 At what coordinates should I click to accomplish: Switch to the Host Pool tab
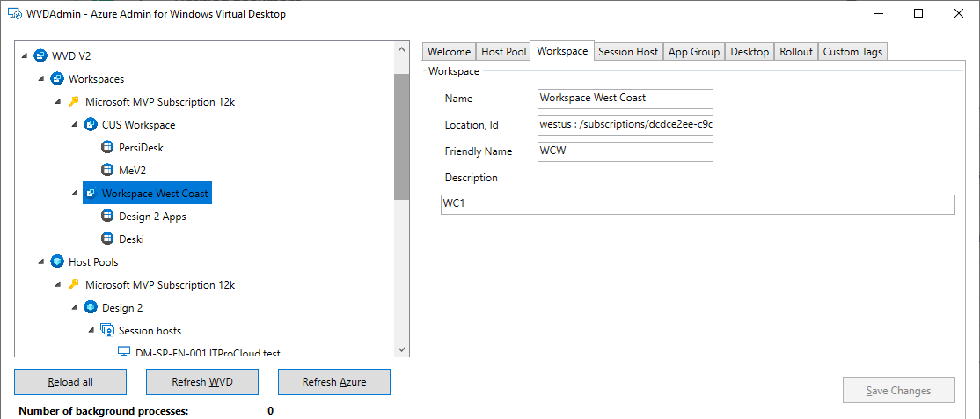coord(503,52)
